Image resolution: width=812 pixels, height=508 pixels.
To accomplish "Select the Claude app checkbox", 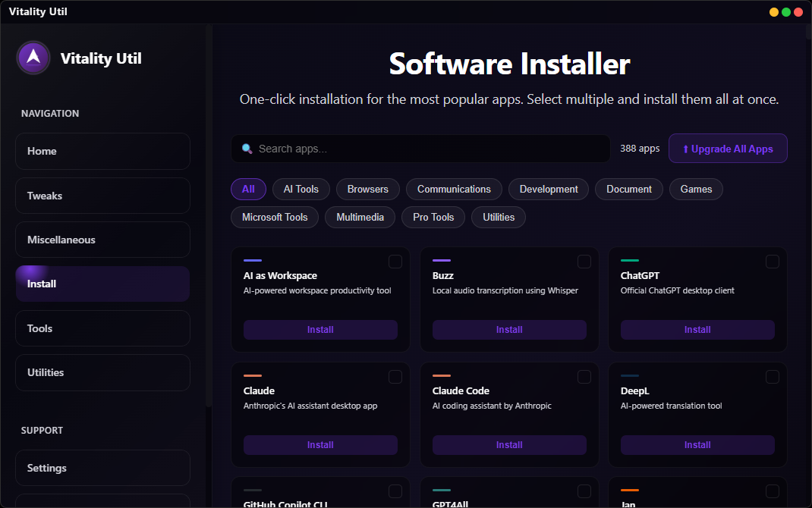I will click(x=395, y=376).
